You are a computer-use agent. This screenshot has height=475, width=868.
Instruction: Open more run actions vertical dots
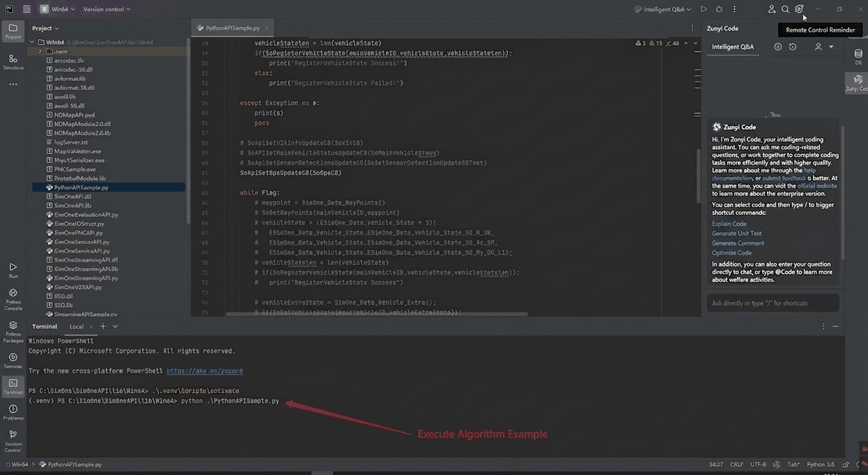click(x=734, y=9)
